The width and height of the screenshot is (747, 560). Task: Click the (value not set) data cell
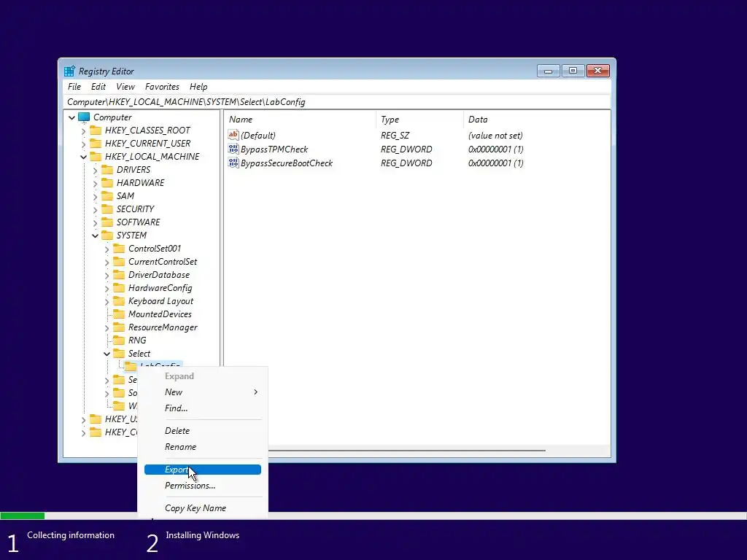(495, 135)
